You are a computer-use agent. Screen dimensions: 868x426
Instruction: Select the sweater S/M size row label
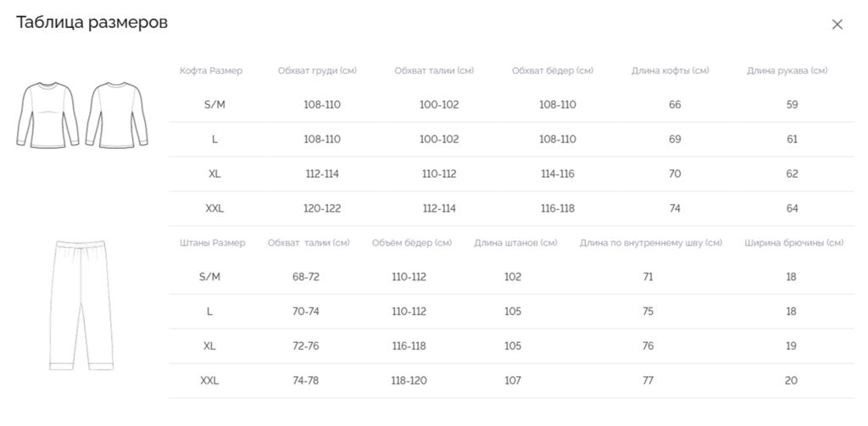point(214,104)
